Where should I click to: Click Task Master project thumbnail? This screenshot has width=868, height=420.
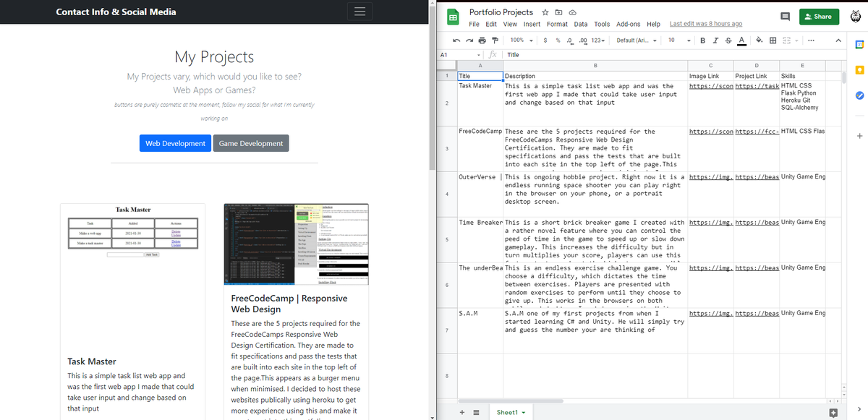click(133, 231)
